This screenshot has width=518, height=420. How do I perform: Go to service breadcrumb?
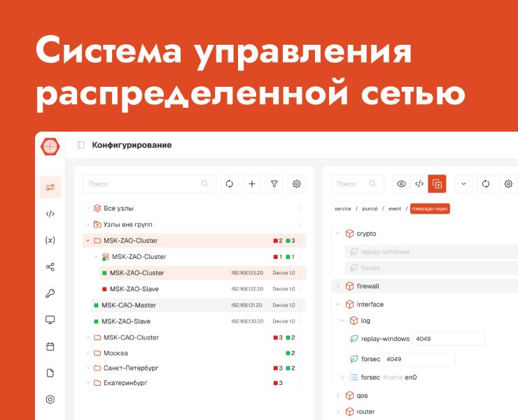point(343,209)
